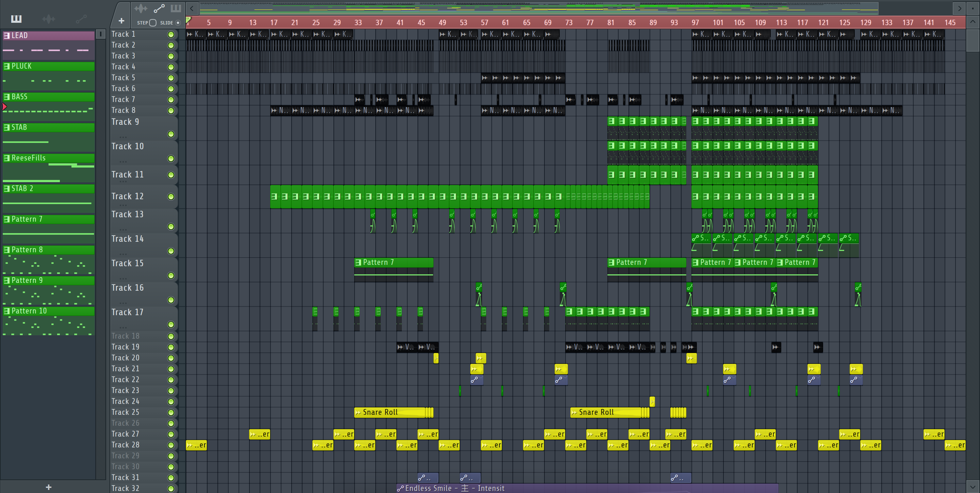Click bar 49 on the timeline ruler
This screenshot has height=493, width=980.
click(442, 22)
